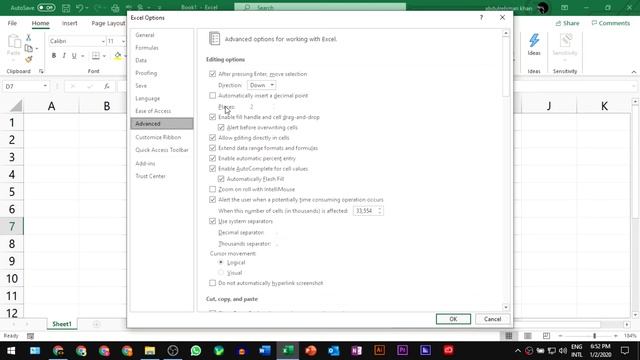Toggle Bold formatting in the ribbon
The image size is (640, 360).
pyautogui.click(x=54, y=56)
